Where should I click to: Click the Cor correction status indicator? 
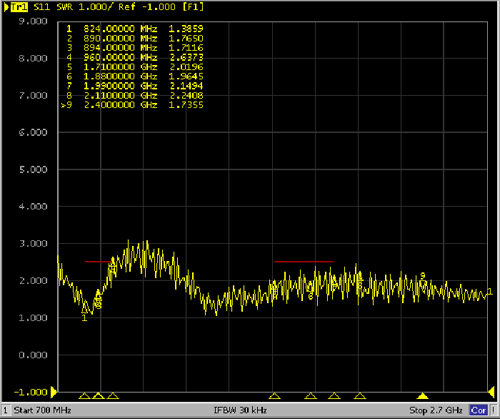click(478, 410)
